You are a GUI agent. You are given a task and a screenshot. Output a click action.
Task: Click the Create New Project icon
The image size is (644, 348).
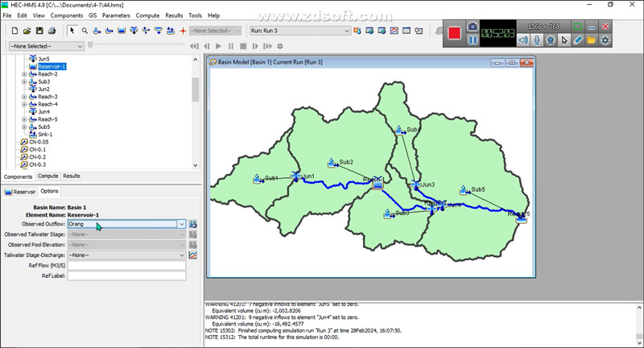pos(15,31)
